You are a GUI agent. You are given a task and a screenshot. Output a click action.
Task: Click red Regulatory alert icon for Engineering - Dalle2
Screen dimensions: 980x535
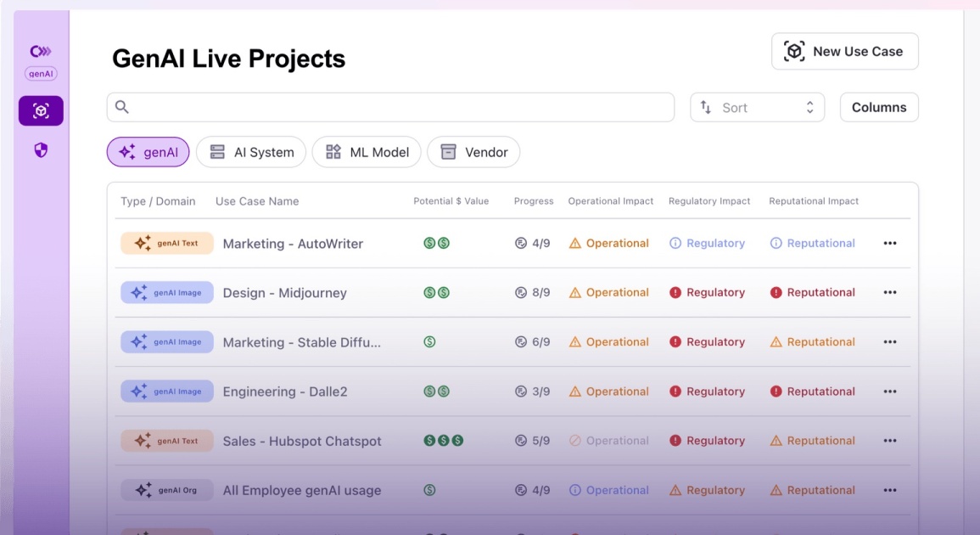point(675,391)
